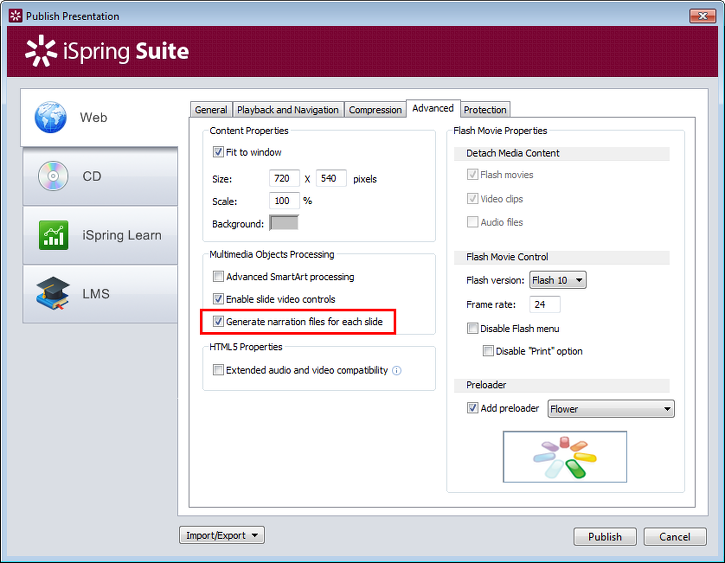Screen dimensions: 725x563
Task: Click the iSpring Suite logo
Action: (x=107, y=51)
